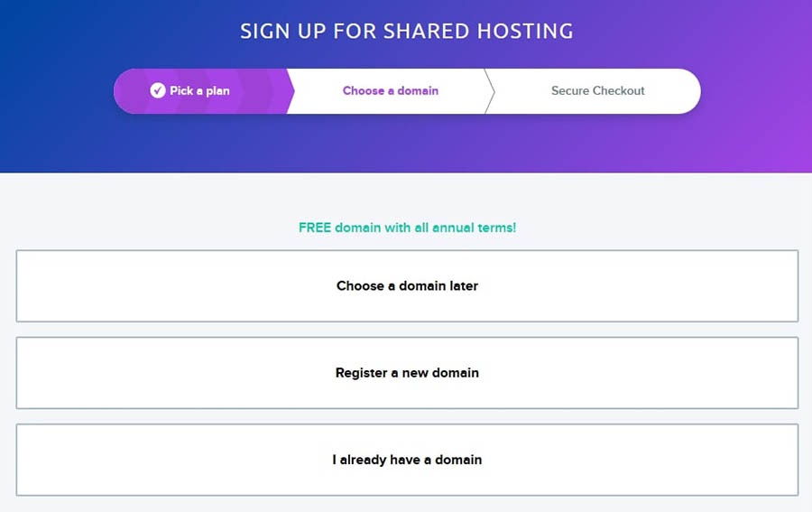The image size is (812, 512).
Task: Open the Secure Checkout step
Action: coord(597,90)
